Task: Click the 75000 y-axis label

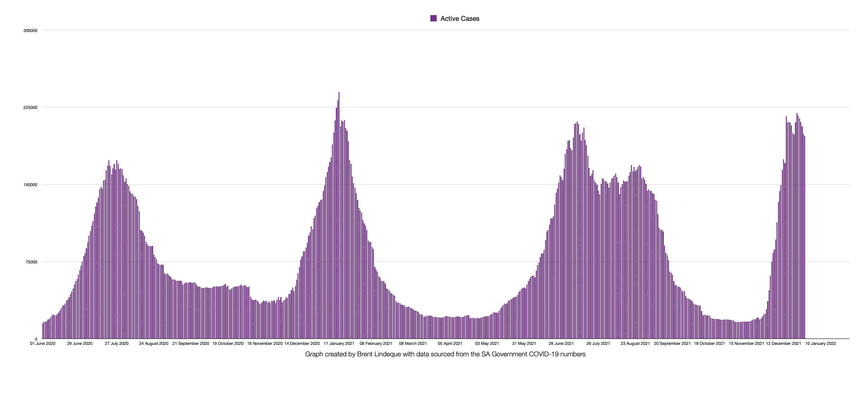Action: [31, 262]
